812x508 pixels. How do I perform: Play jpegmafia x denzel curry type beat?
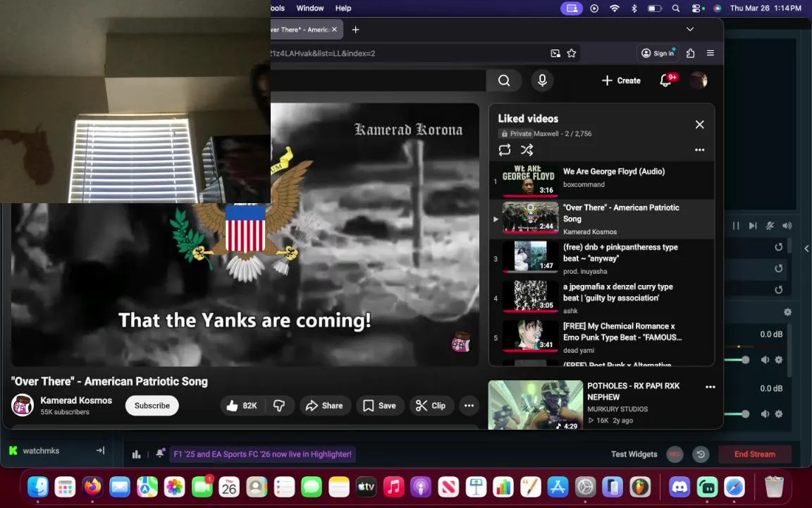click(x=602, y=298)
